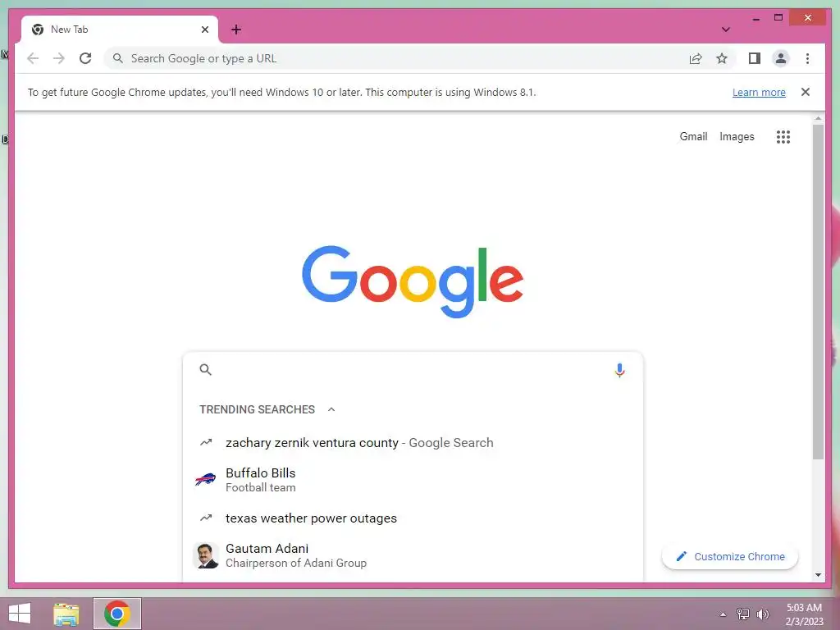Click the browser back arrow

pos(33,58)
